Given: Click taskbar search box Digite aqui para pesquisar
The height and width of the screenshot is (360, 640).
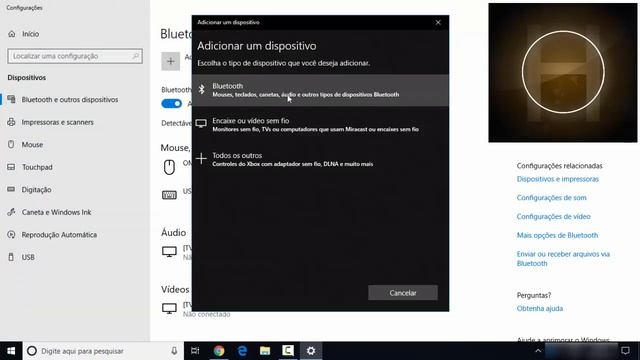Looking at the screenshot, I should tap(103, 351).
